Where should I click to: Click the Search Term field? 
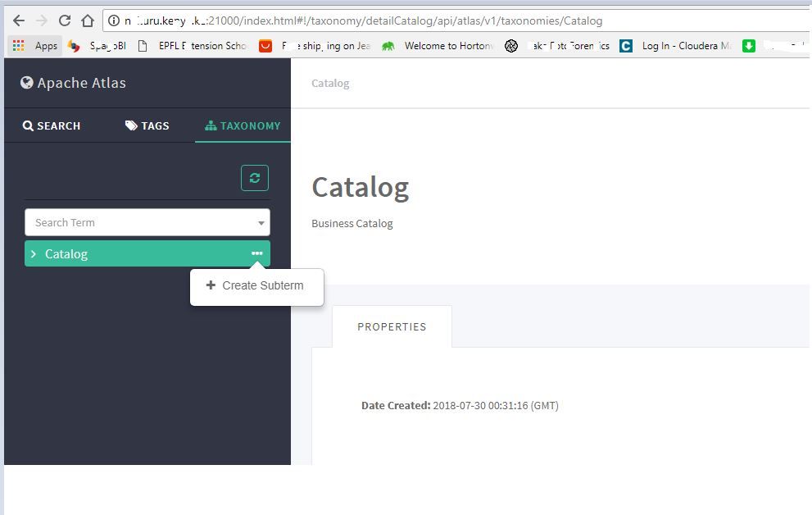point(147,222)
